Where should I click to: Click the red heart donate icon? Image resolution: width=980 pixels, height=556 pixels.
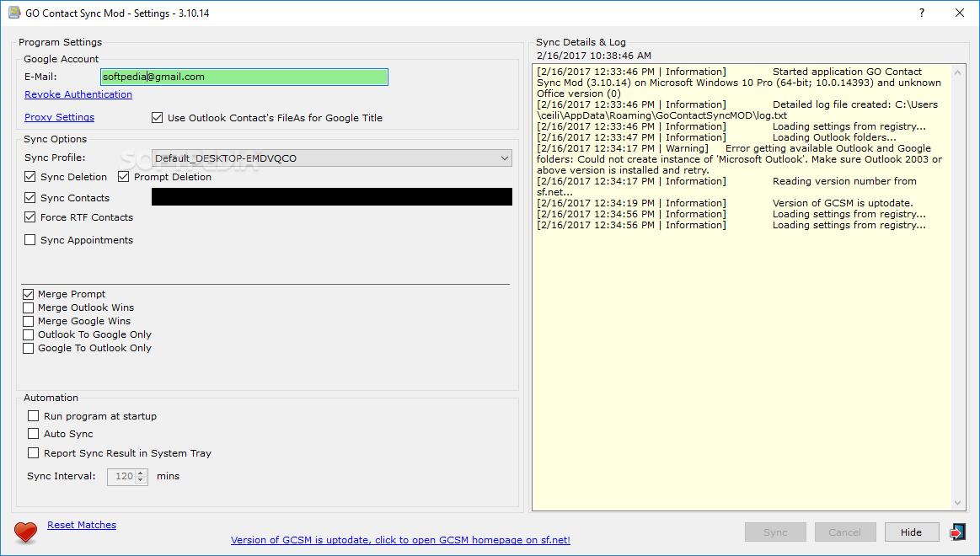point(25,532)
